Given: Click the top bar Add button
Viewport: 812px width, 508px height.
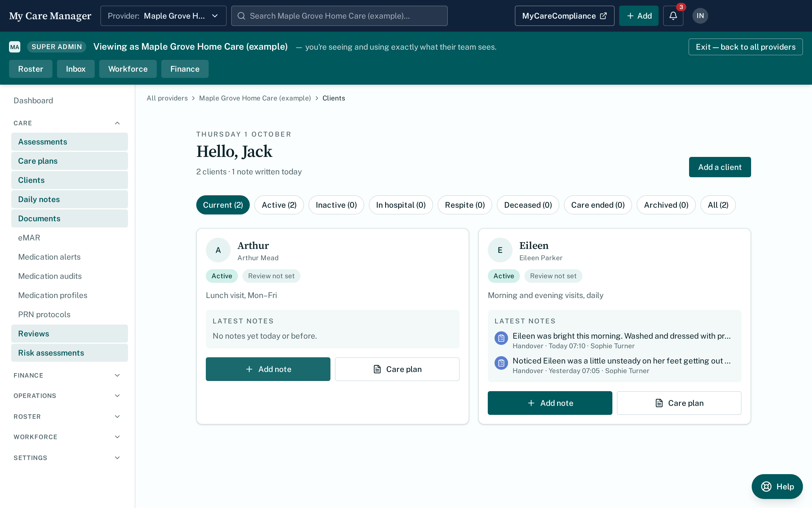Looking at the screenshot, I should click(x=639, y=16).
